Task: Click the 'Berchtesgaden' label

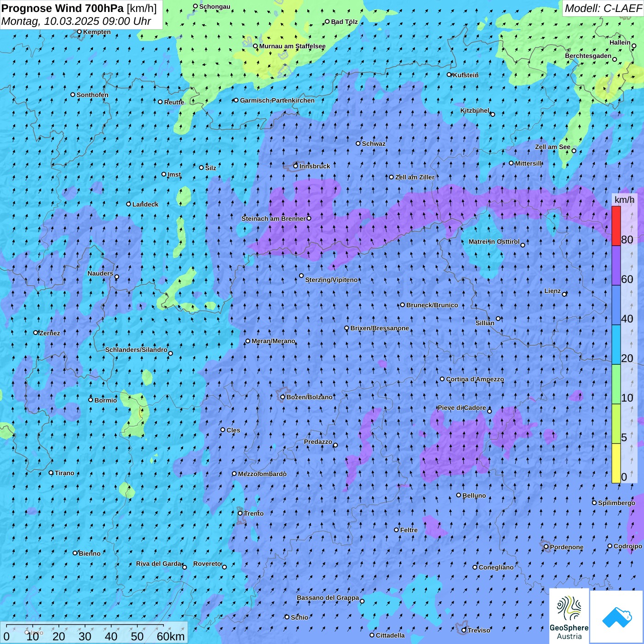Action: click(x=588, y=56)
